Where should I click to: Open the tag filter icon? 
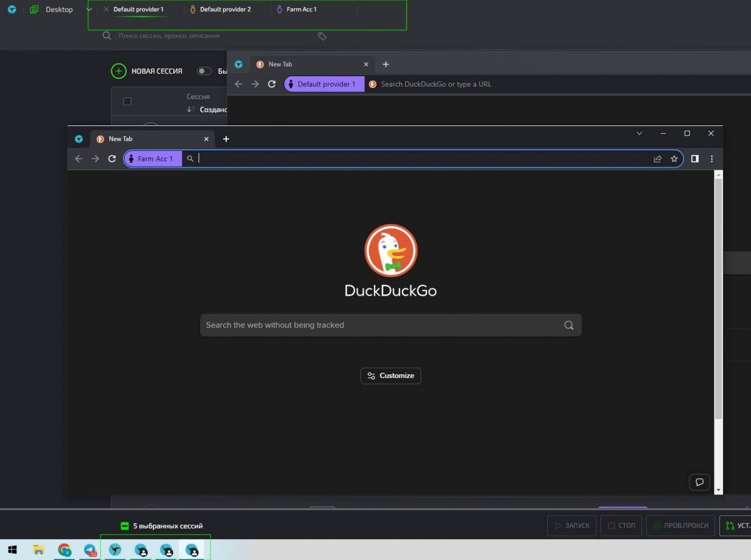click(322, 36)
